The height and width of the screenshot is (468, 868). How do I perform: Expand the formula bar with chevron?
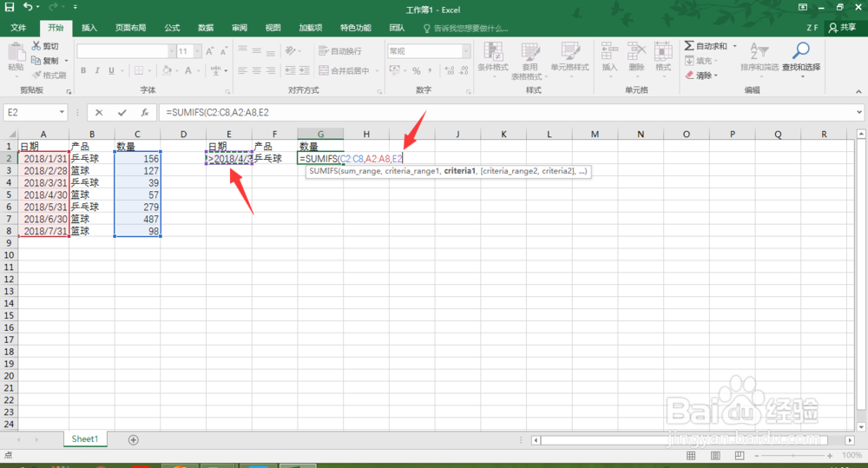click(x=859, y=112)
